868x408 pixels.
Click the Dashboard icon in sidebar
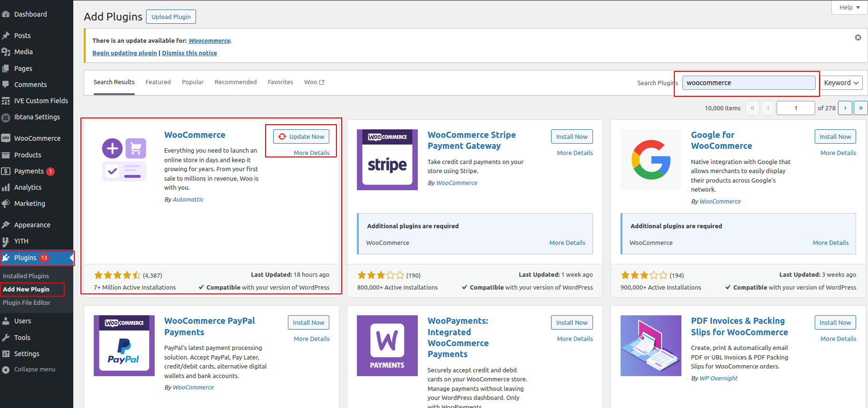pos(6,14)
